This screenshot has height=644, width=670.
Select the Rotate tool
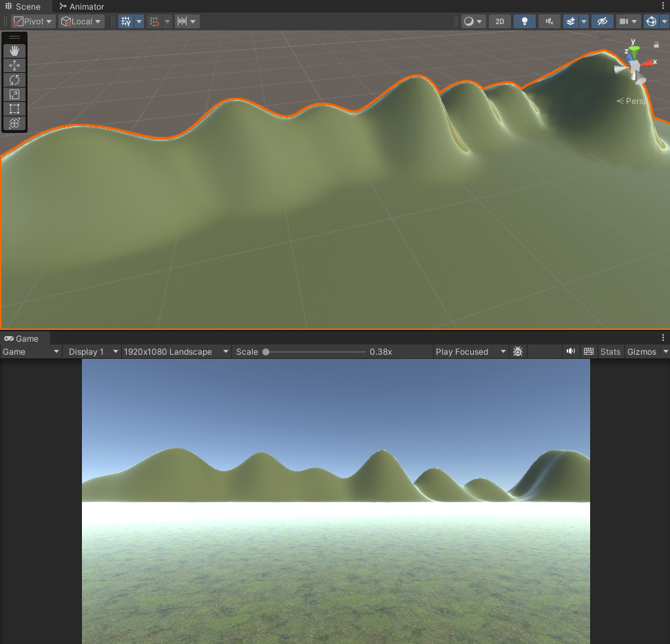(x=14, y=80)
